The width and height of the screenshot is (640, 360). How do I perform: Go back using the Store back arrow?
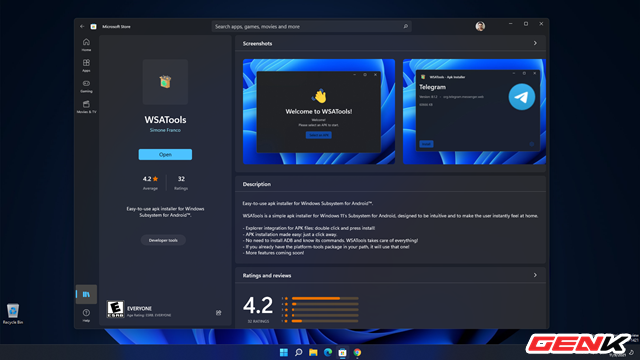click(x=82, y=27)
